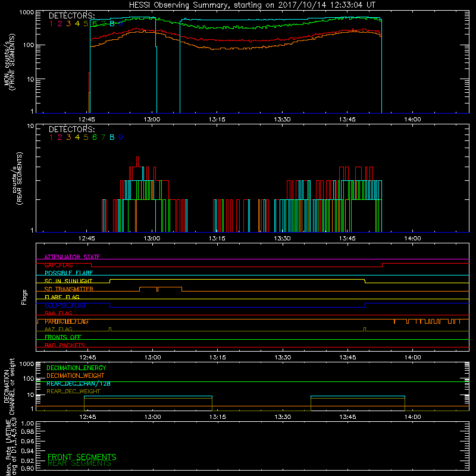
Task: Click the AAZ_FLAG label
Action: point(58,329)
